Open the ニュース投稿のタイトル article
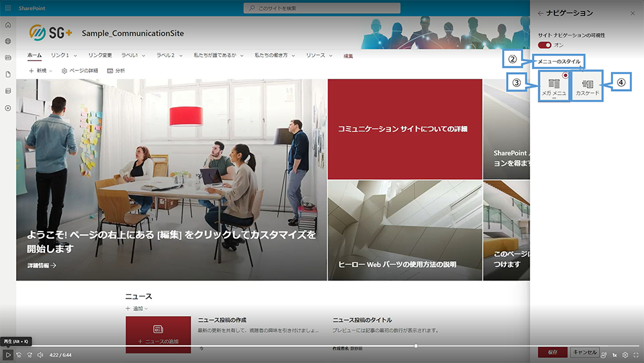This screenshot has width=644, height=363. (x=362, y=320)
